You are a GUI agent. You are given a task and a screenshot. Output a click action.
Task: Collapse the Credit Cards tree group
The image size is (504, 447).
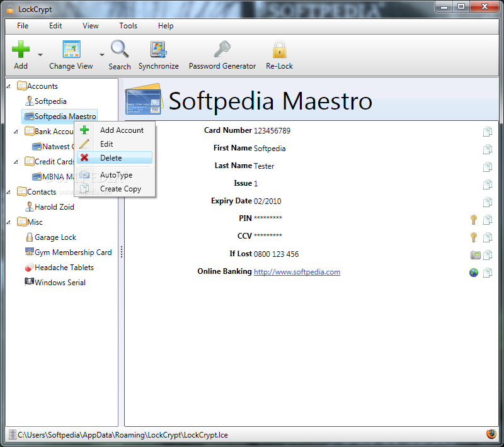point(16,162)
